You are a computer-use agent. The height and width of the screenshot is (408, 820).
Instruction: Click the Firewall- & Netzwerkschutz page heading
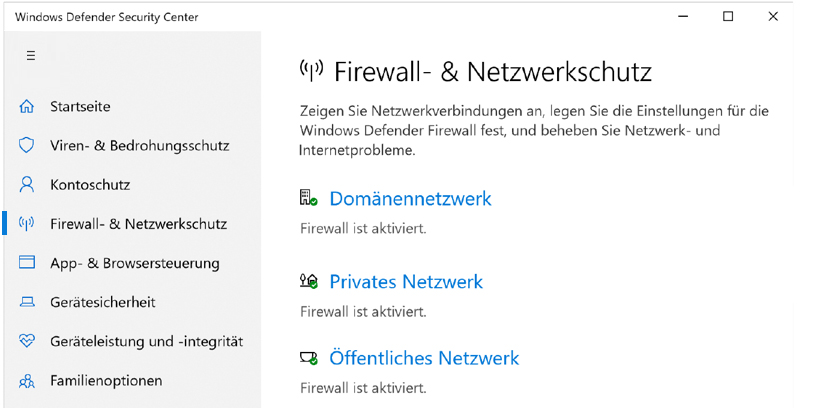tap(493, 72)
